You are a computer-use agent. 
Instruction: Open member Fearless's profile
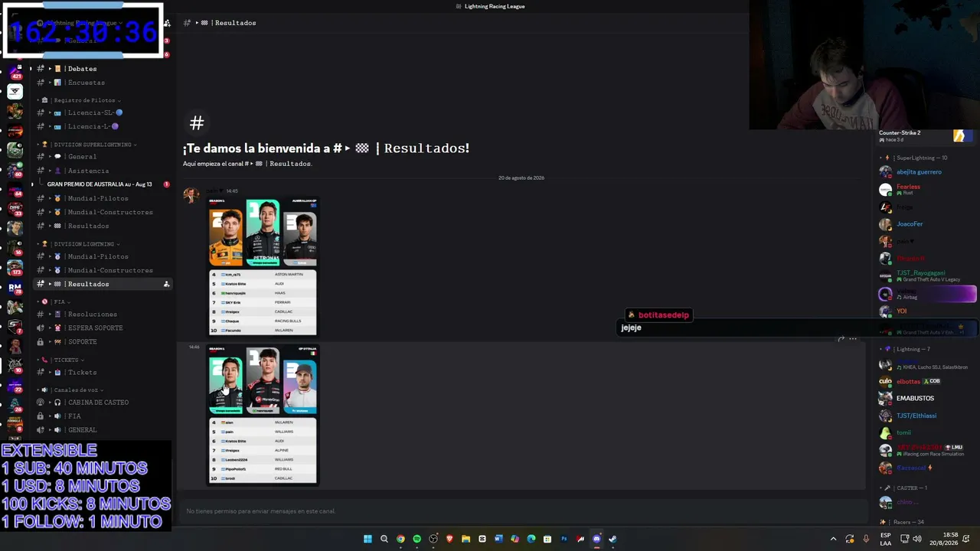pos(926,189)
